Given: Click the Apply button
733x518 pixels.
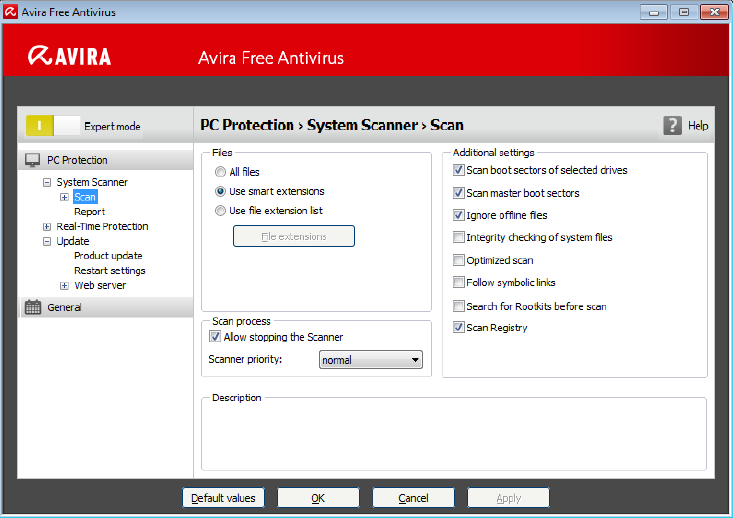Looking at the screenshot, I should (509, 498).
